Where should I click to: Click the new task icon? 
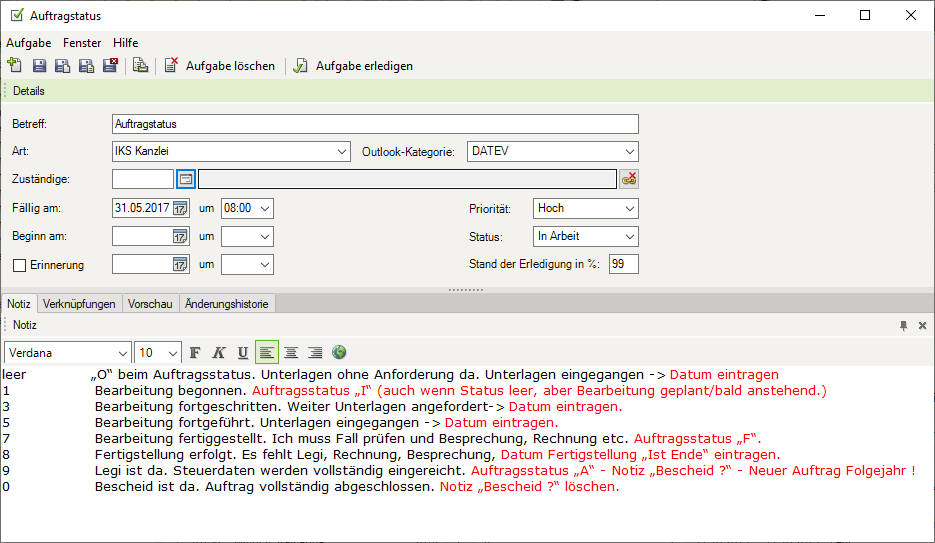pyautogui.click(x=14, y=66)
